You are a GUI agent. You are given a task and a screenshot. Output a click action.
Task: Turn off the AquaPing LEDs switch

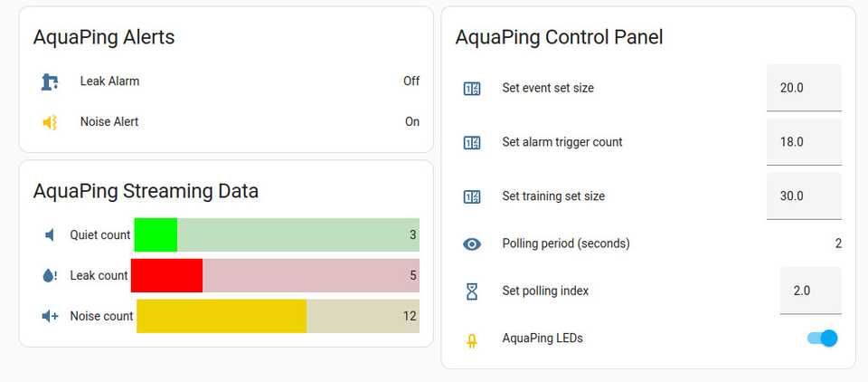(822, 339)
